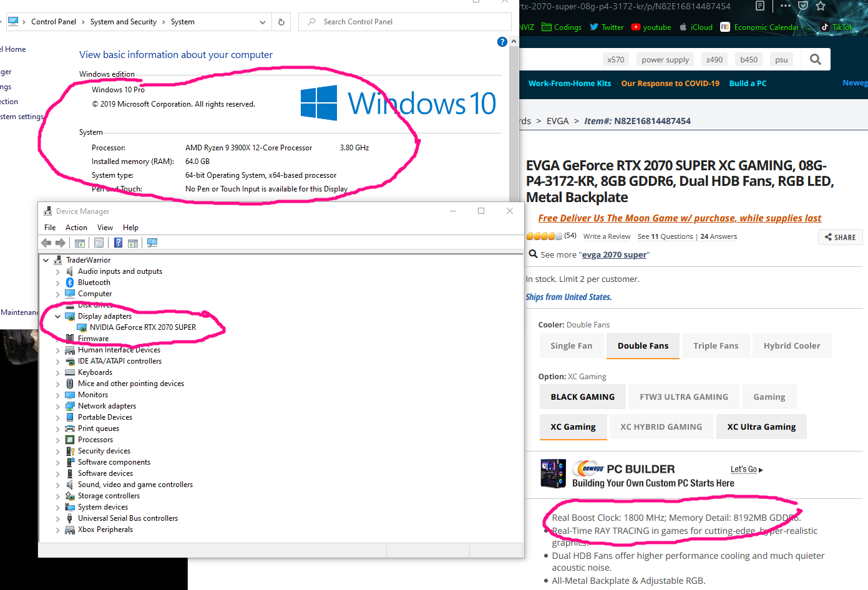
Task: Collapse the TraderWarrior root node
Action: [x=46, y=260]
